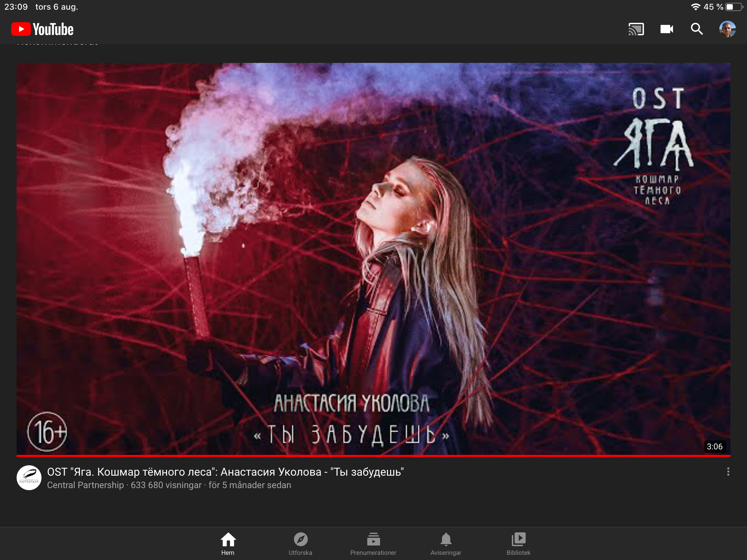Tap the Utforska compass icon
The width and height of the screenshot is (747, 560).
(x=301, y=540)
